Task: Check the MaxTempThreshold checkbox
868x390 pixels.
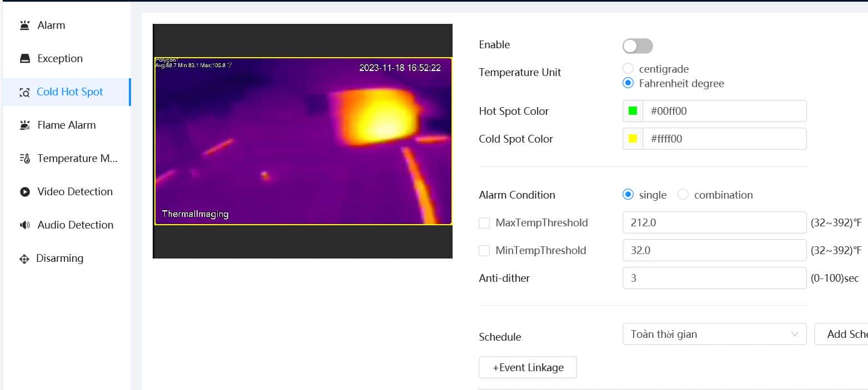Action: click(x=484, y=222)
